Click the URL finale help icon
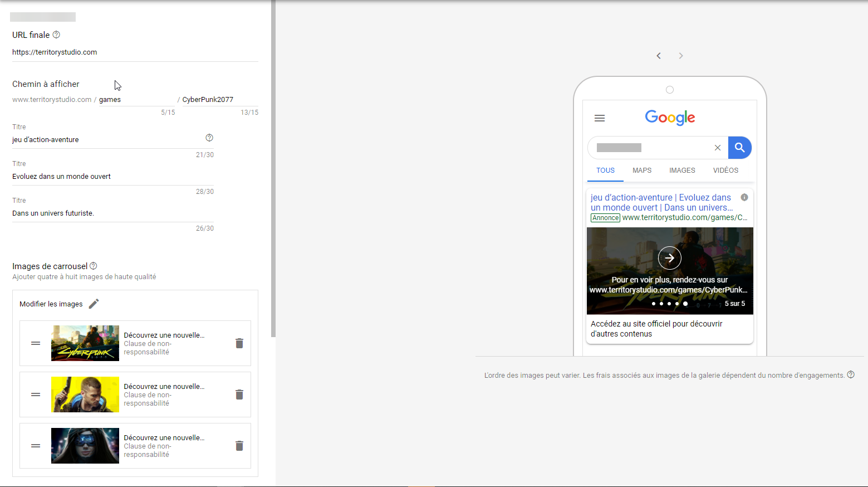This screenshot has width=868, height=487. (56, 35)
